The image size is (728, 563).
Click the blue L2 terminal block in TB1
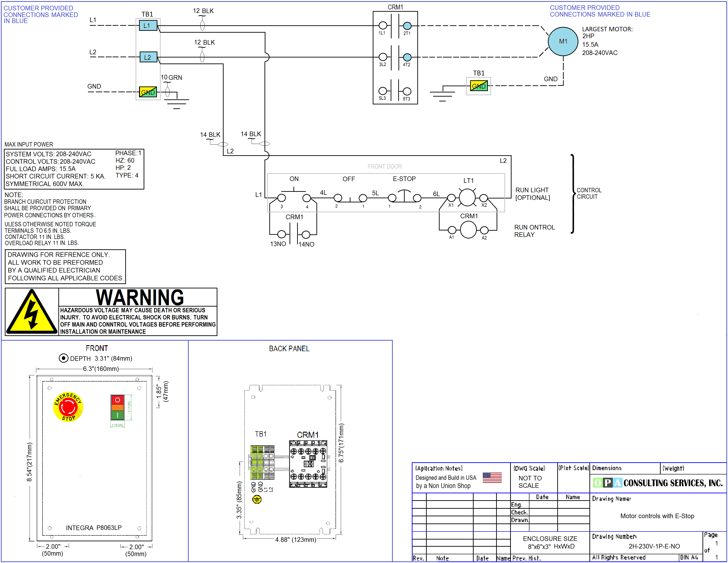point(148,57)
